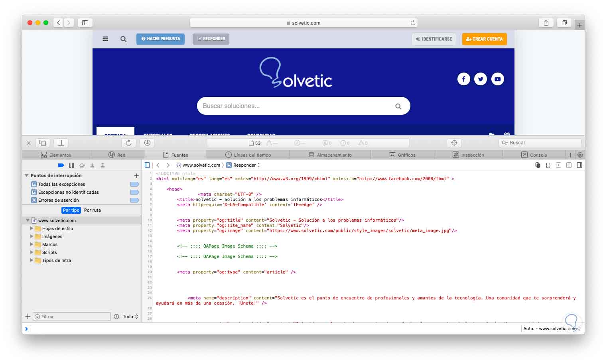607x364 pixels.
Task: Open Solvetic's YouTube channel icon
Action: (x=498, y=79)
